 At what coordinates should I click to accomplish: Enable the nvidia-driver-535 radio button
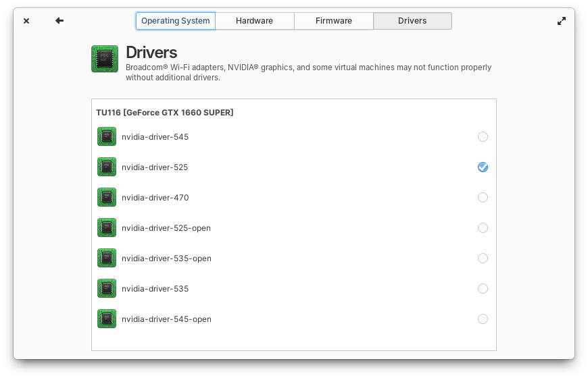click(x=483, y=288)
